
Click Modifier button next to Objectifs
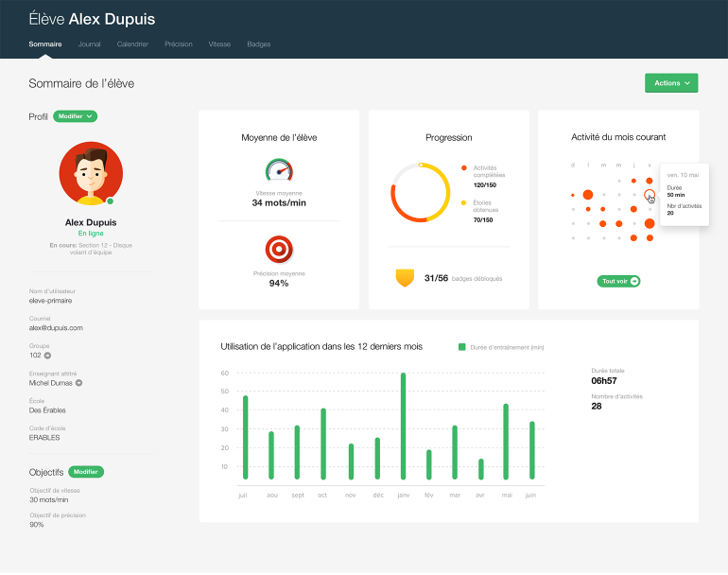coord(86,471)
